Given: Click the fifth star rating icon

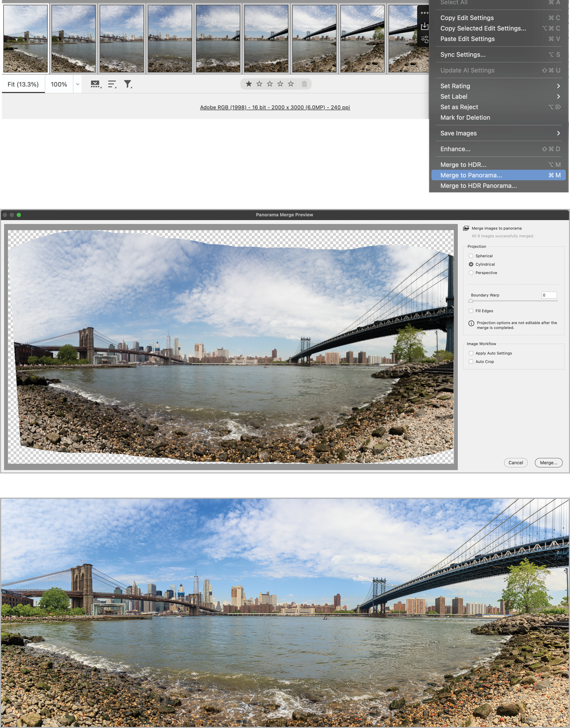Looking at the screenshot, I should [291, 84].
